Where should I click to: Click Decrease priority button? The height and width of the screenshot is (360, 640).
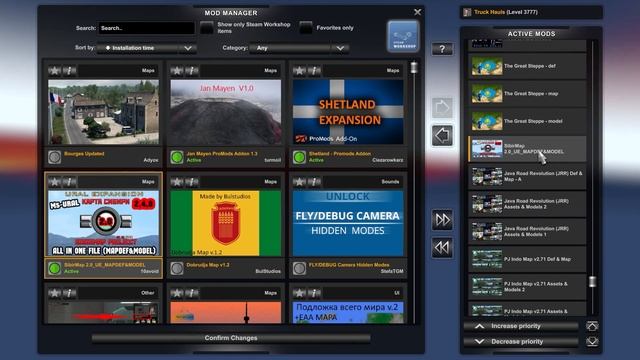521,341
